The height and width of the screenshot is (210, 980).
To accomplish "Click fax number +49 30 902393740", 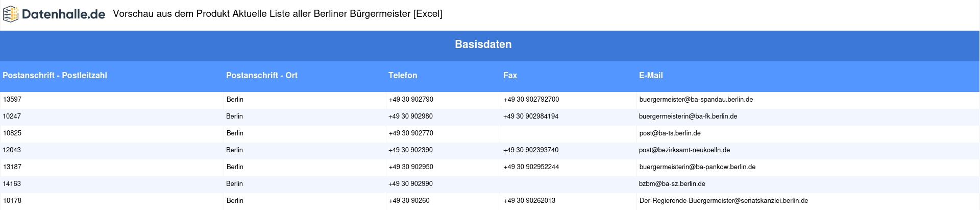I will [531, 150].
